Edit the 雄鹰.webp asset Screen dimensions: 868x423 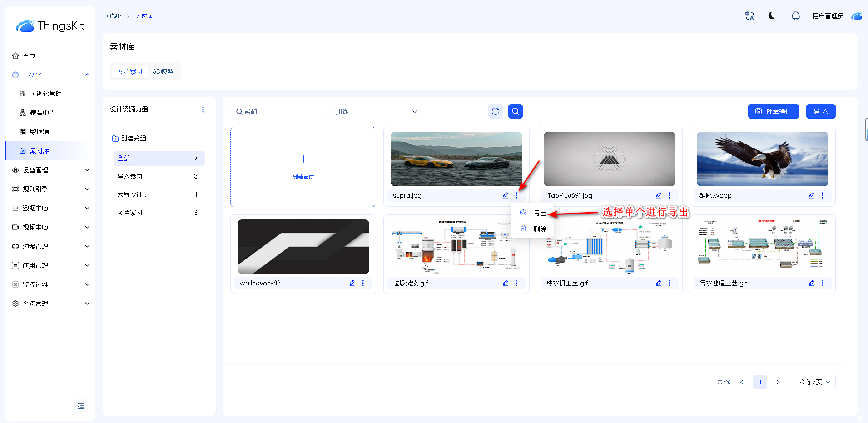(812, 195)
